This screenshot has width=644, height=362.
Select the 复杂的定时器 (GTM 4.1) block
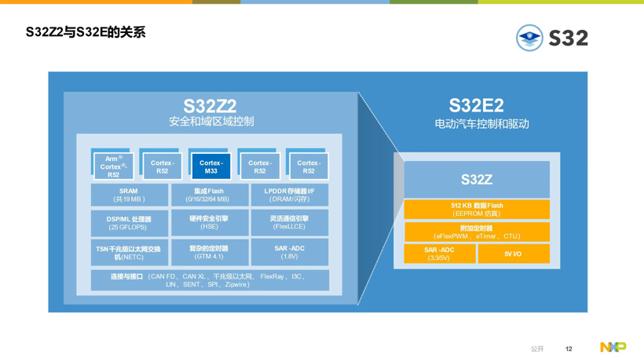click(x=209, y=252)
